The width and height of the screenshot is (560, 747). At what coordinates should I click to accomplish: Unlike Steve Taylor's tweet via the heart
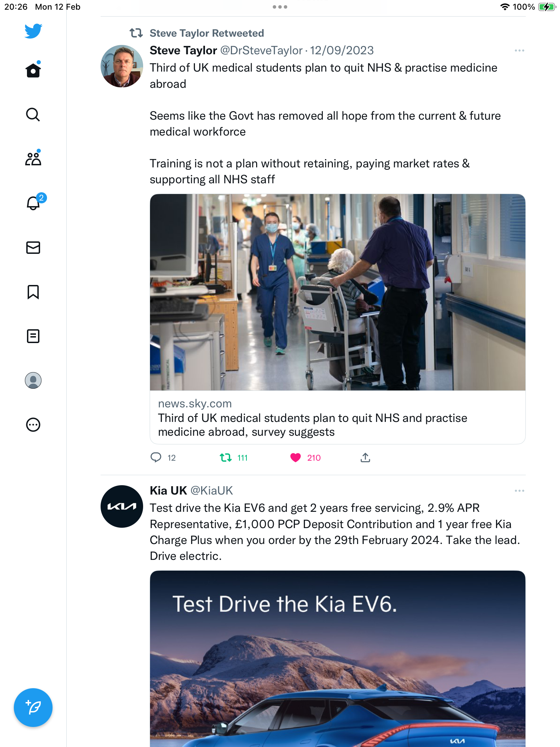pos(296,458)
